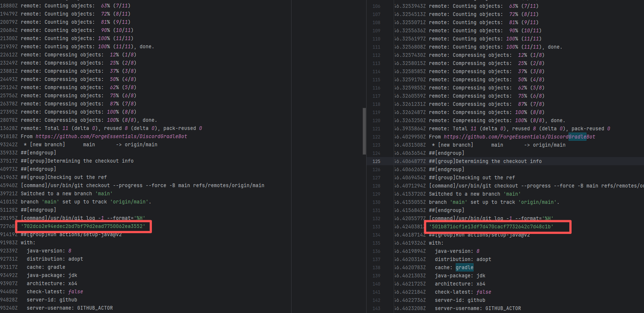
Task: Click the distribution adopt text at timestamp 92731Z
Action: pos(55,259)
